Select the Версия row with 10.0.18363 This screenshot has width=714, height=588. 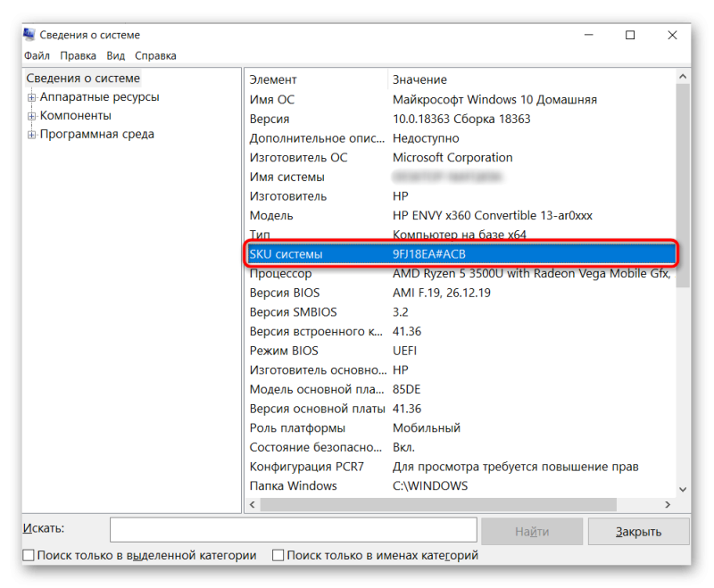tap(461, 119)
